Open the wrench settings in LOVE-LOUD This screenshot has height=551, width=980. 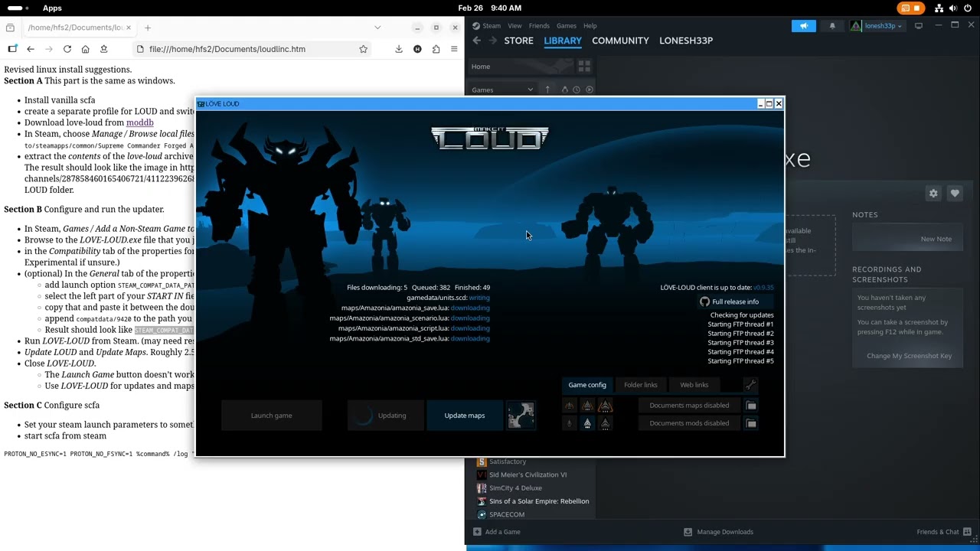tap(750, 384)
